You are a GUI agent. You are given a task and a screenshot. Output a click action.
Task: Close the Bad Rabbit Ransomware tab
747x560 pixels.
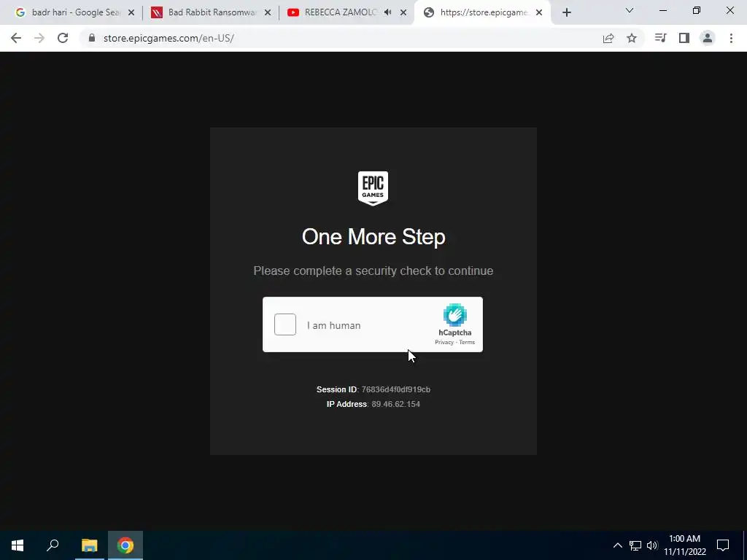268,13
